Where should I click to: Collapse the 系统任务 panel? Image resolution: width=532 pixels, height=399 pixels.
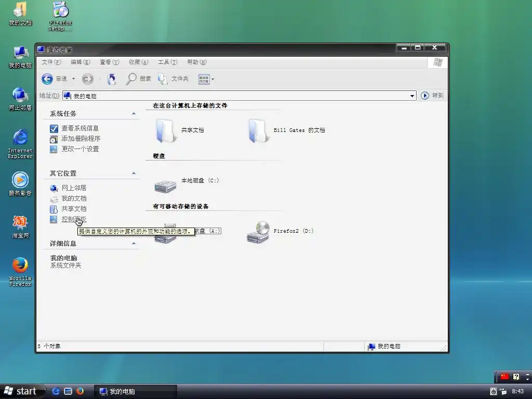[x=134, y=114]
